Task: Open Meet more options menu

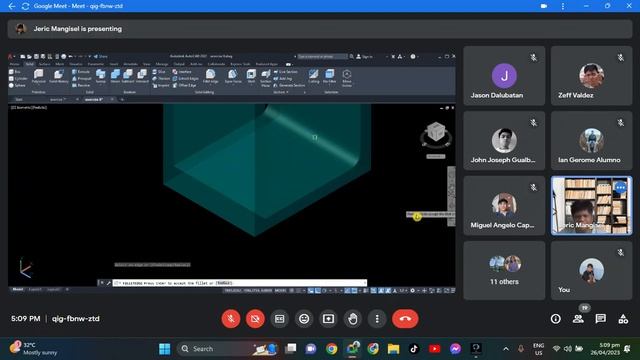Action: pos(377,318)
